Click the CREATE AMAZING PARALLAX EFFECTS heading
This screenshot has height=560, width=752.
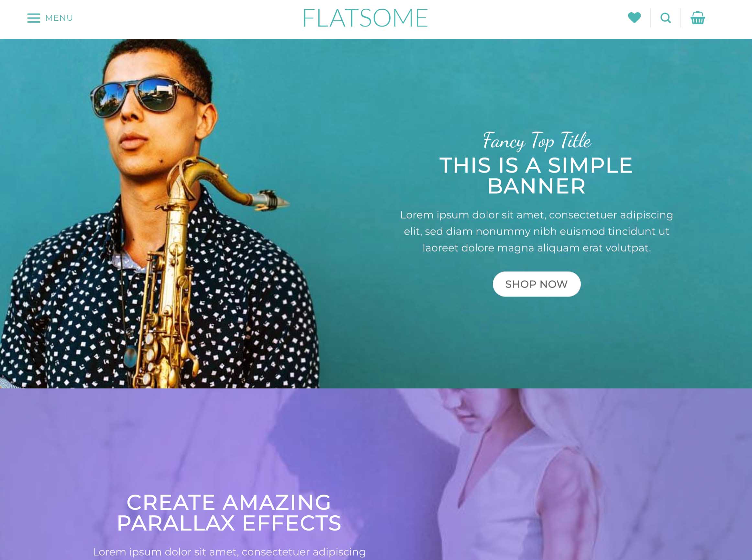pyautogui.click(x=229, y=512)
